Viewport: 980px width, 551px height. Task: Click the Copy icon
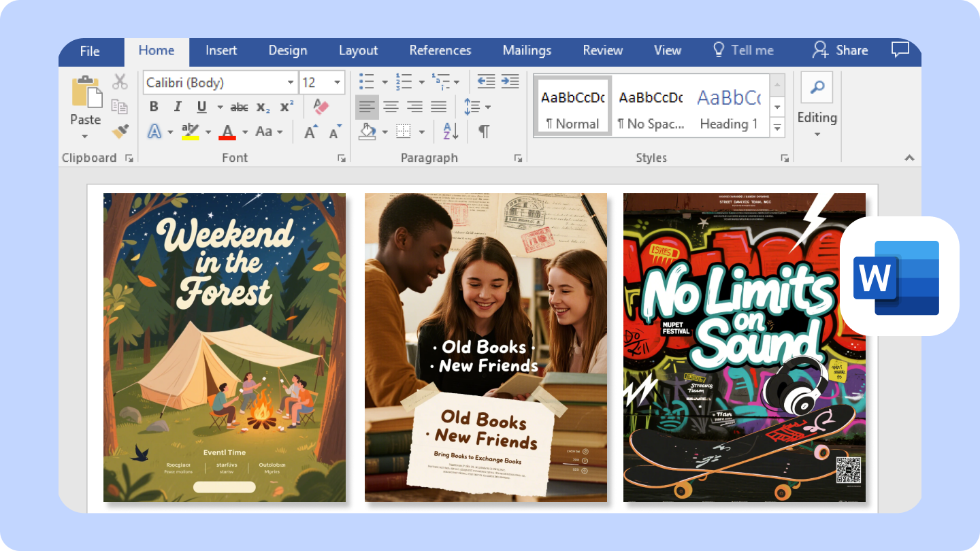point(120,106)
